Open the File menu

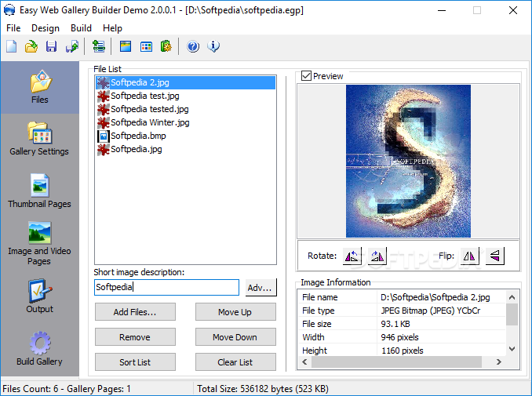[13, 28]
